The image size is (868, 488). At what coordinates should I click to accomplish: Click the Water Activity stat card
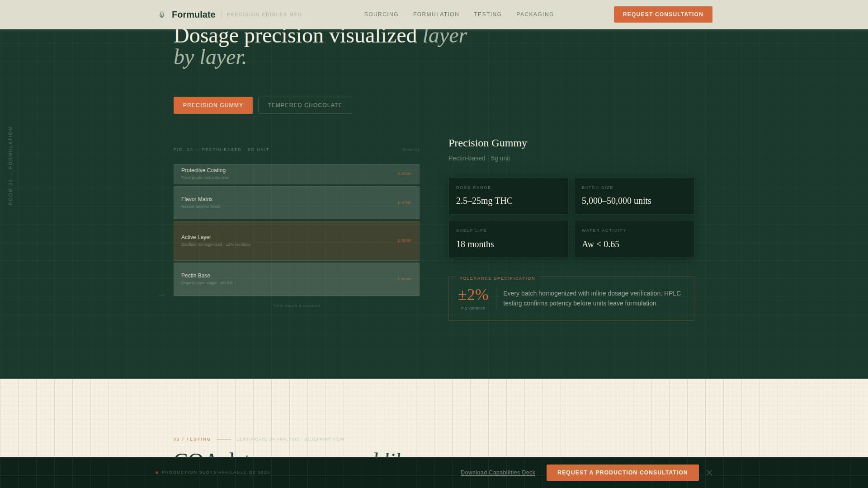tap(634, 239)
